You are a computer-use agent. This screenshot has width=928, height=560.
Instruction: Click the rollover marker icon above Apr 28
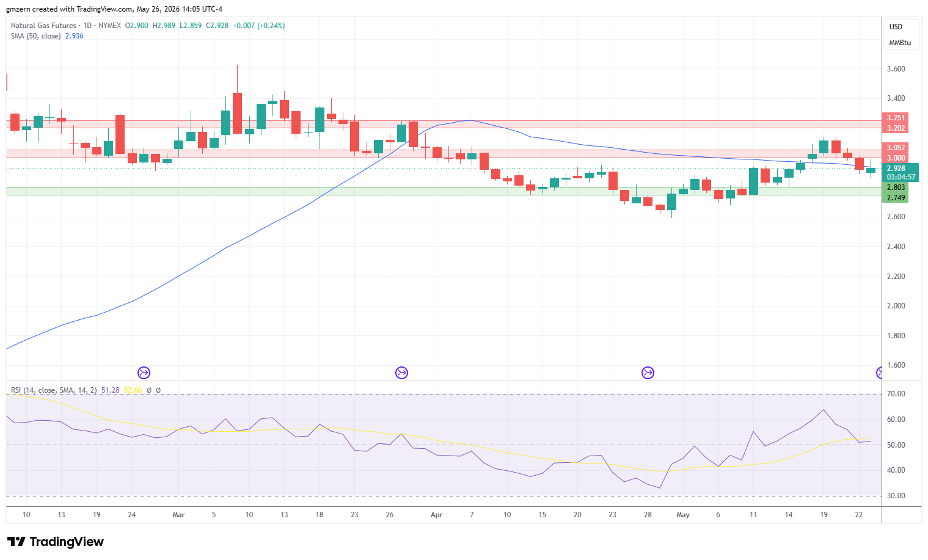[648, 373]
